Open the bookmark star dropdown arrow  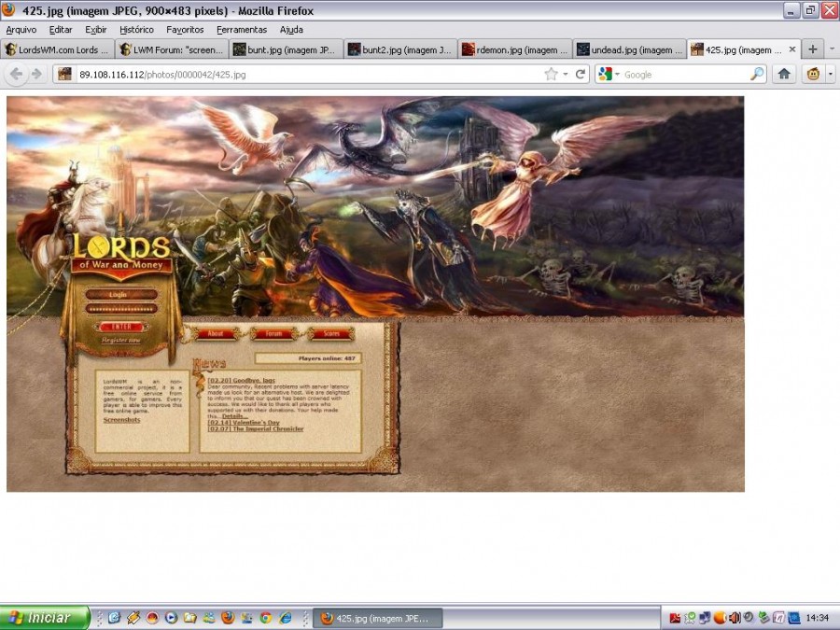[566, 74]
